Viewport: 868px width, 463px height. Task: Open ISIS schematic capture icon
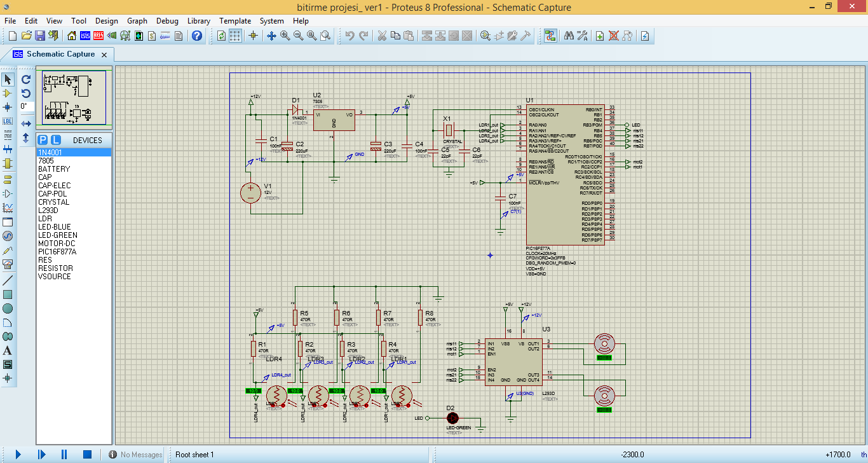[x=85, y=36]
